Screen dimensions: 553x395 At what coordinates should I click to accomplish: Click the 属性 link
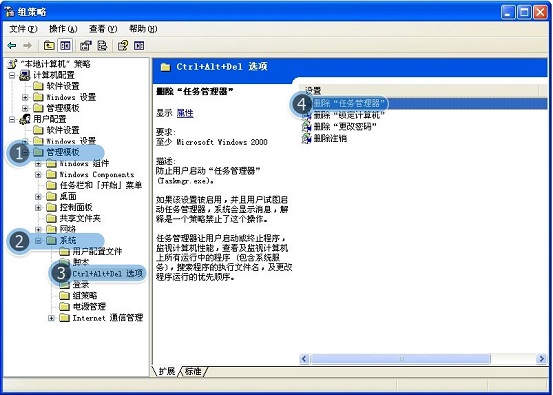tap(185, 113)
